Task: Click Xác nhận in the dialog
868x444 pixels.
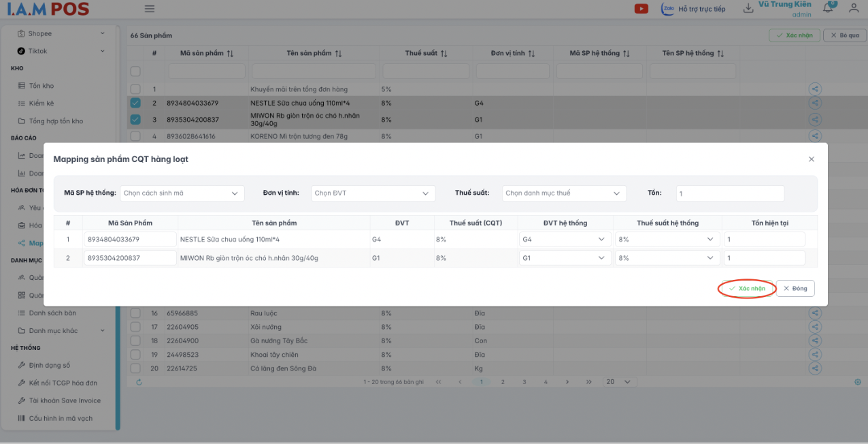Action: coord(747,289)
